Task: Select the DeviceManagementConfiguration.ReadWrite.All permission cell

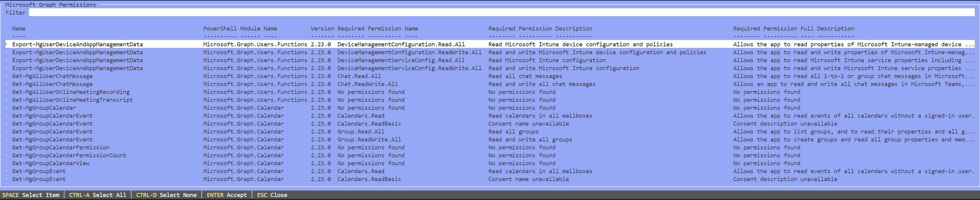Action: pyautogui.click(x=409, y=52)
